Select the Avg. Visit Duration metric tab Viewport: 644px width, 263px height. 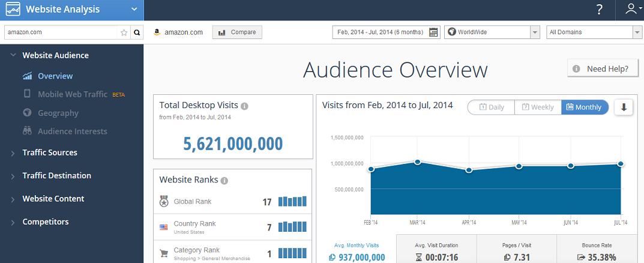point(436,249)
